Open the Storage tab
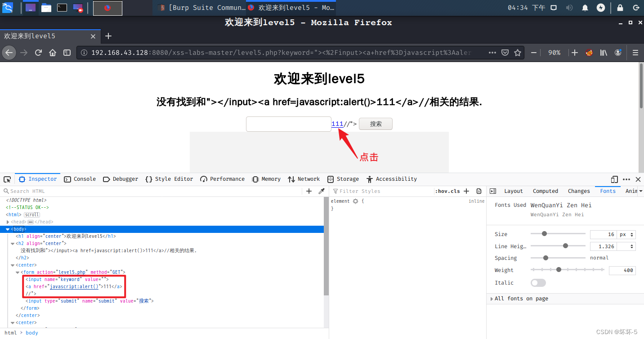This screenshot has width=644, height=339. (343, 179)
